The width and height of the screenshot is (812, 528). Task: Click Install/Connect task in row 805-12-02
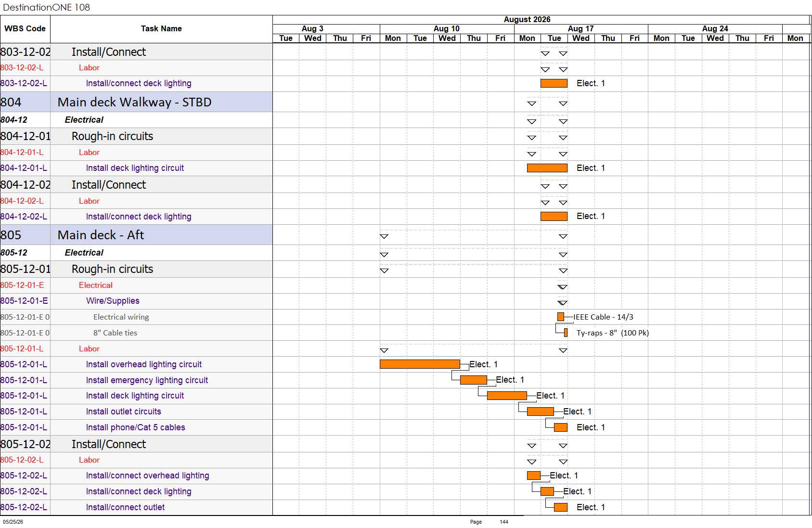point(109,444)
